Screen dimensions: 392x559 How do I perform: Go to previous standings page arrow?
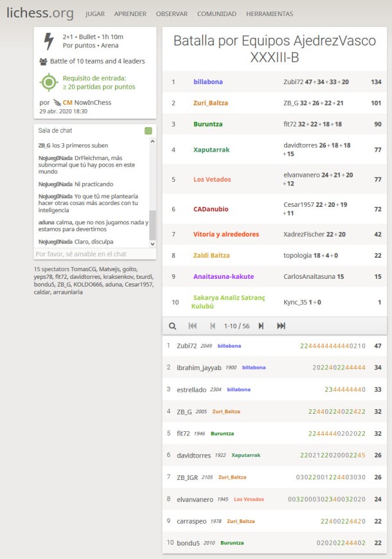click(x=213, y=326)
